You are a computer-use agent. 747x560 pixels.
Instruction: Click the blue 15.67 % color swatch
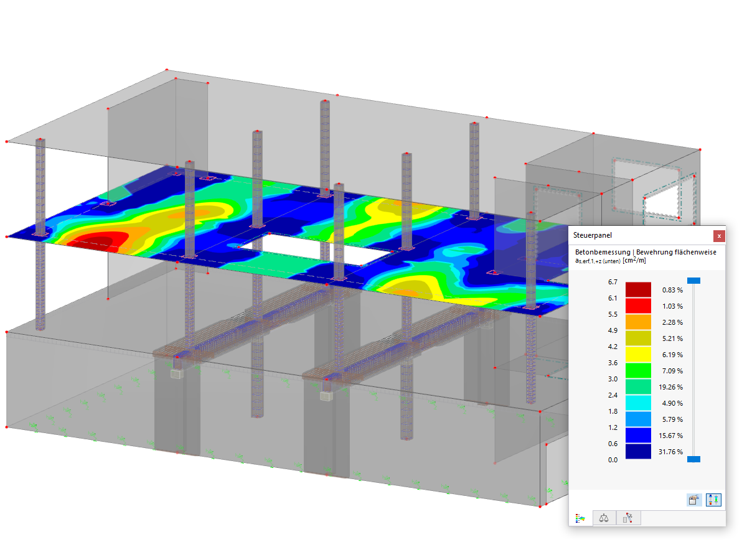[638, 435]
